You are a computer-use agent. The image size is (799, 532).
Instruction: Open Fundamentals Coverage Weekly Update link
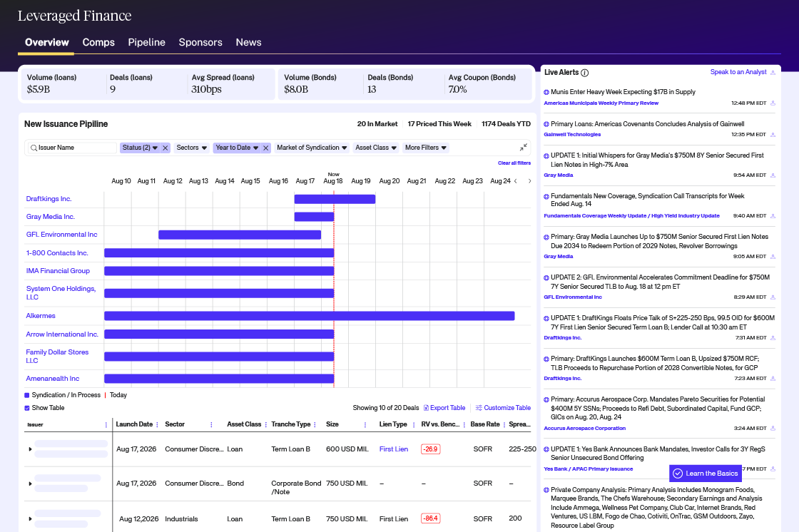(x=631, y=216)
